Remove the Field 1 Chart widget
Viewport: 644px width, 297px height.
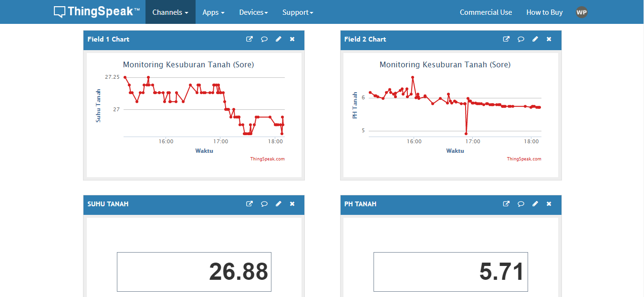(x=292, y=39)
